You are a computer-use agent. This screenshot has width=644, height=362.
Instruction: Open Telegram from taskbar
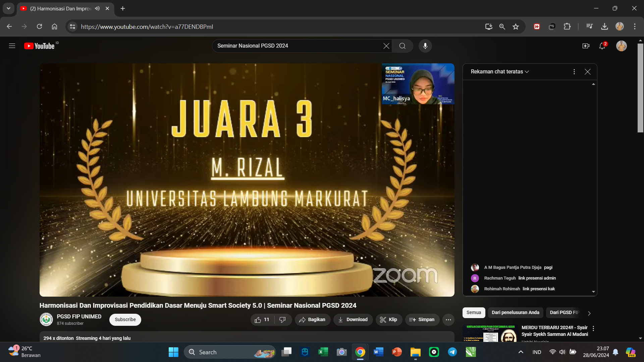[452, 352]
